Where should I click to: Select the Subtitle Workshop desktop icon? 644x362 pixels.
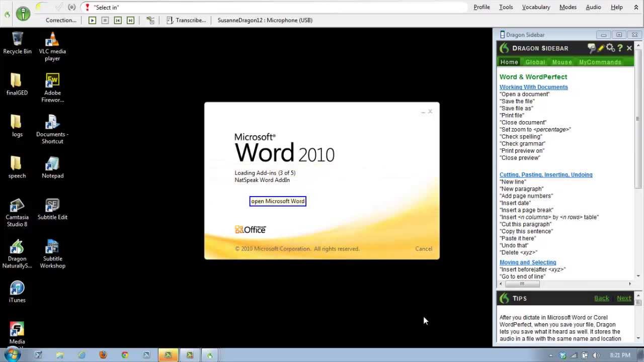tap(52, 254)
